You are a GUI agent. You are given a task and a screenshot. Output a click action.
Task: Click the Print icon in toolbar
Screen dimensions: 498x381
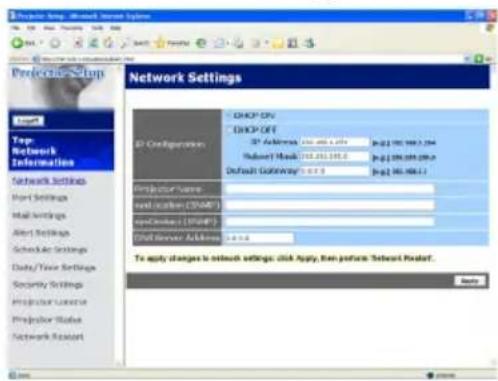[238, 43]
